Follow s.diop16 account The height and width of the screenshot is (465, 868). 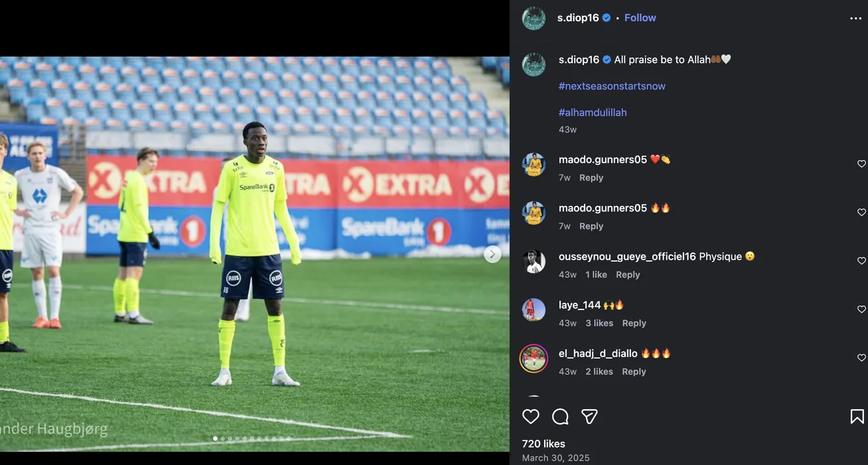[640, 18]
